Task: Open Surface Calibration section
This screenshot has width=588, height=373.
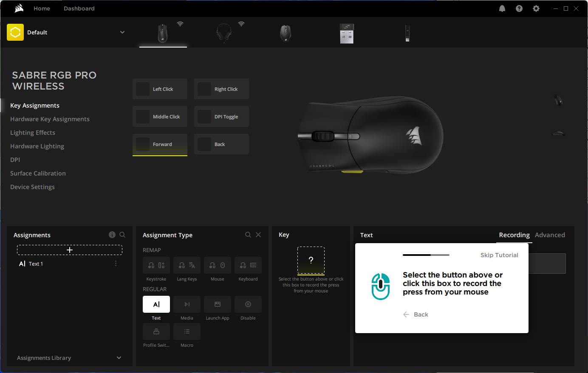Action: [x=38, y=174]
